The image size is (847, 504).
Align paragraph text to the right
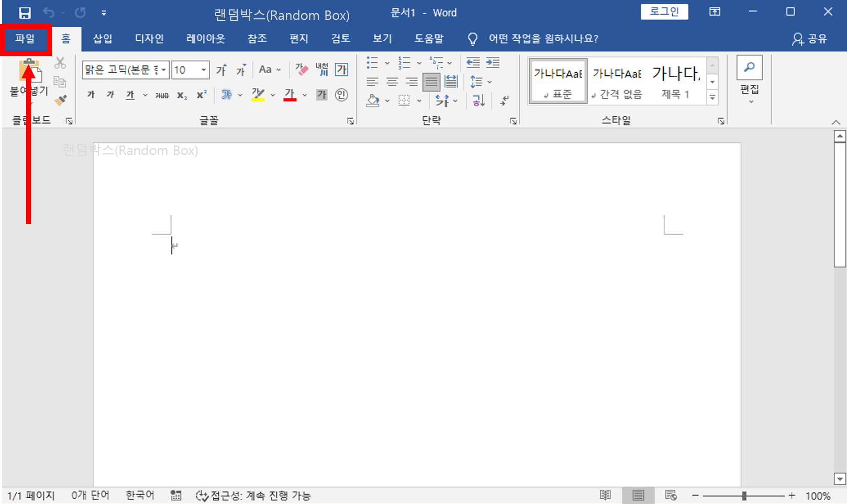(412, 82)
